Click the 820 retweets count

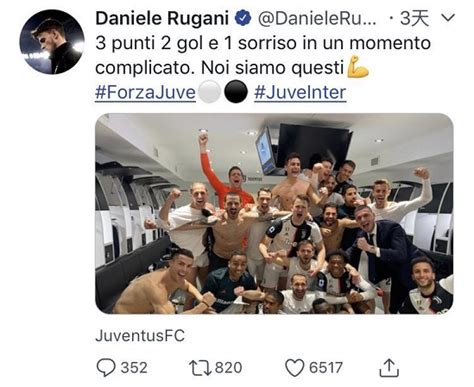229,368
